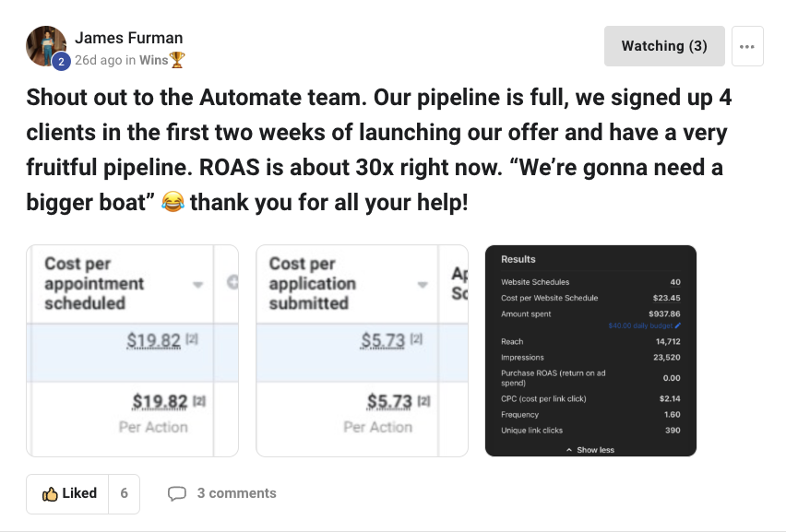786x532 pixels.
Task: View the 3 comments
Action: pos(236,493)
